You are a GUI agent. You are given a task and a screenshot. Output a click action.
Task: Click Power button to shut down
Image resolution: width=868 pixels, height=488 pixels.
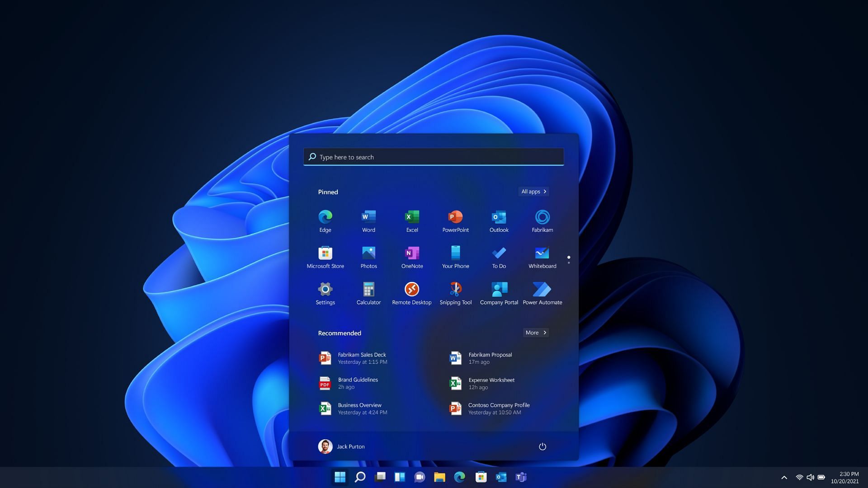pyautogui.click(x=542, y=446)
